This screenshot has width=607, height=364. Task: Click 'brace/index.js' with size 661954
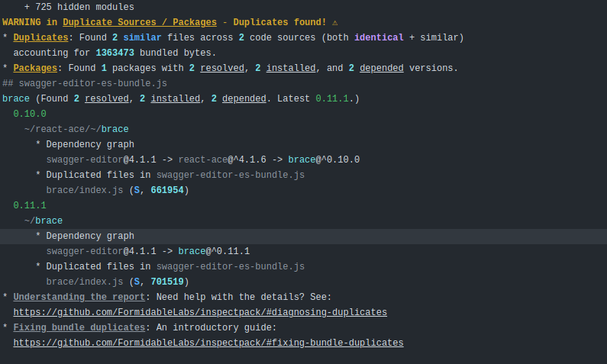85,190
